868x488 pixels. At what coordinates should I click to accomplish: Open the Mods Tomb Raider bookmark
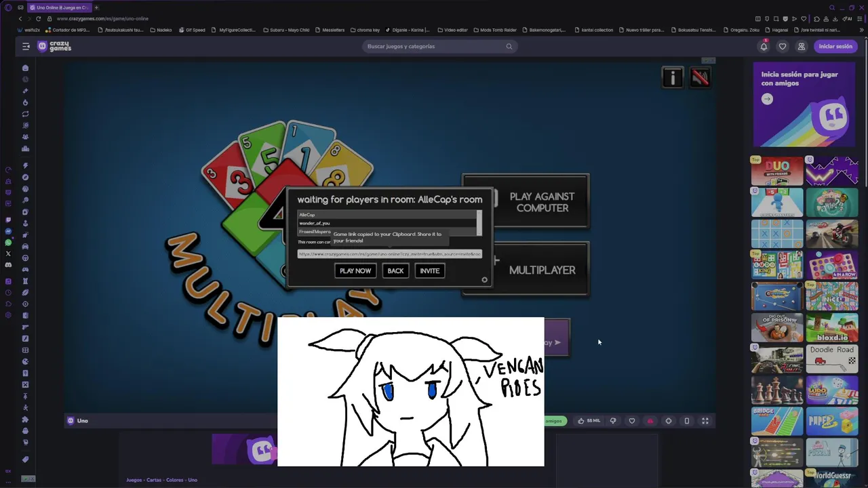[495, 30]
